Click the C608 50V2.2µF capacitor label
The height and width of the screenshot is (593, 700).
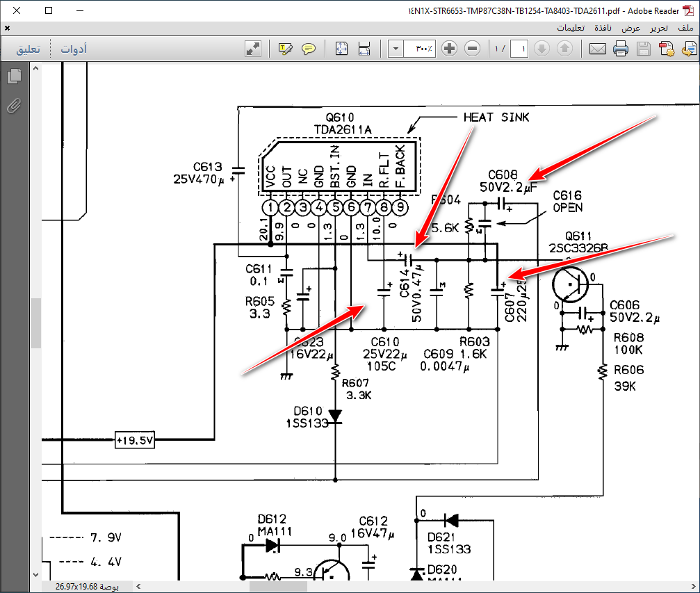click(x=508, y=181)
